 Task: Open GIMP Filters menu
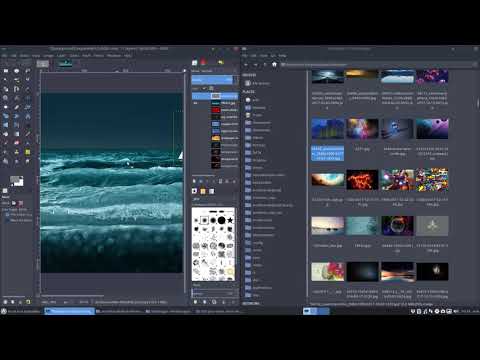[99, 56]
